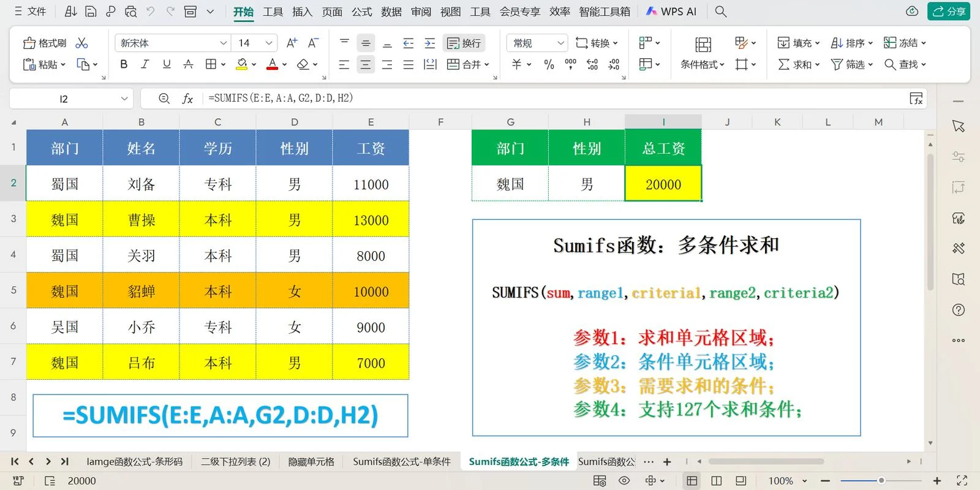Open the 隐藏单元格 sheet tab
Screen dimensions: 980x490
311,462
